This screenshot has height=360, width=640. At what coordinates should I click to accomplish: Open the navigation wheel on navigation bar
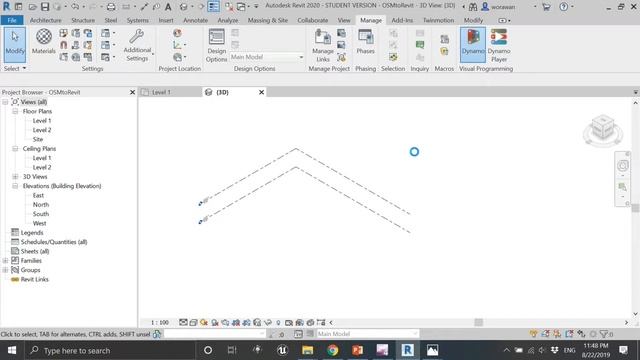(x=622, y=166)
